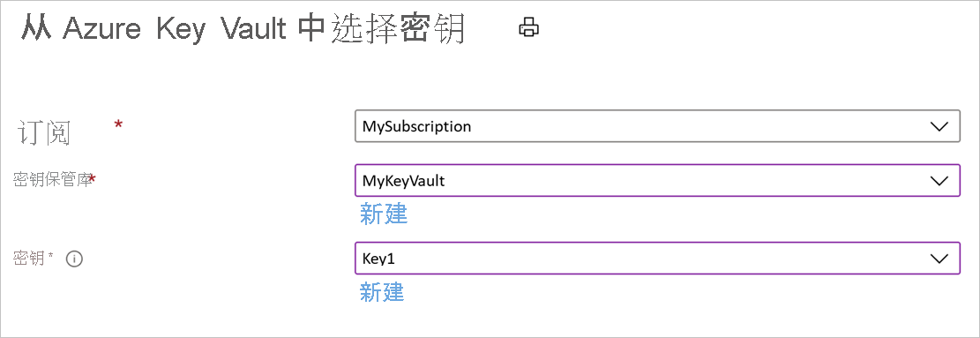
Task: Click the asterisk right after 密钥 label
Action: click(x=50, y=256)
